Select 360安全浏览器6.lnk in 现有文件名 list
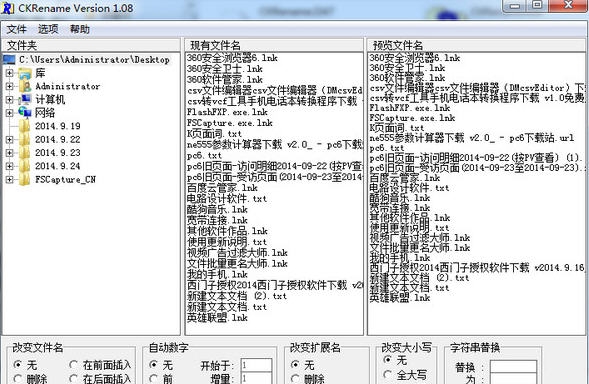The image size is (589, 384). [x=232, y=57]
